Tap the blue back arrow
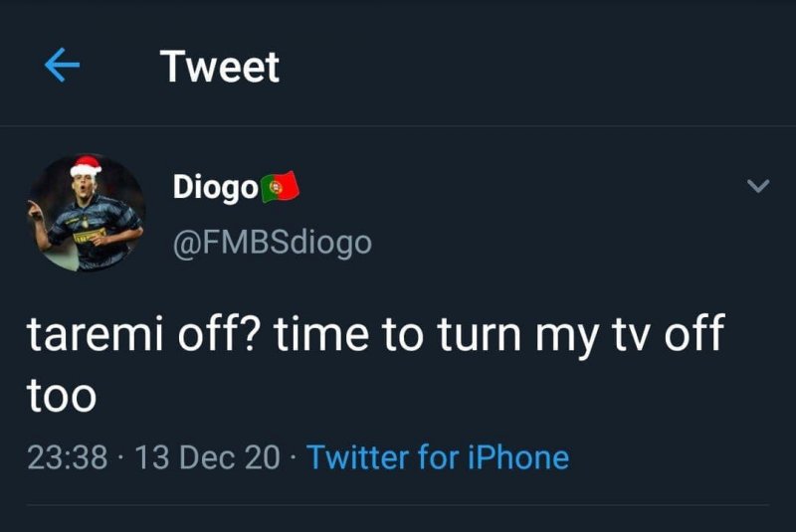Image resolution: width=796 pixels, height=532 pixels. [62, 66]
